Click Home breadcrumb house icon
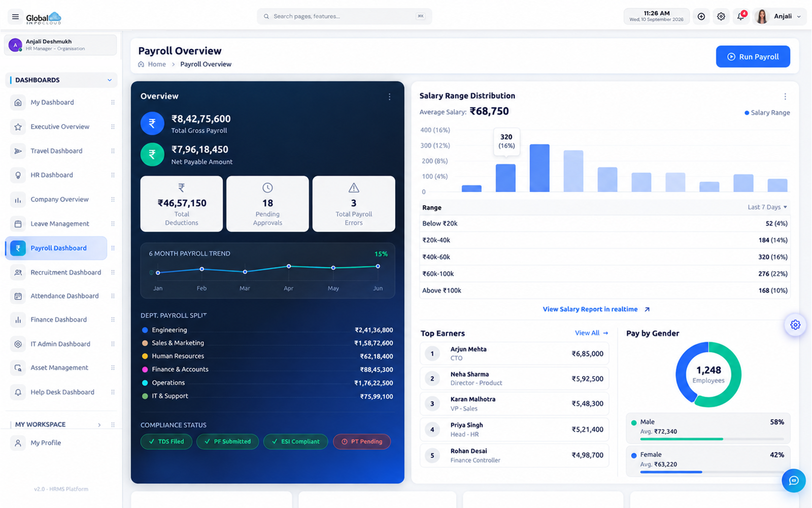 pos(141,65)
